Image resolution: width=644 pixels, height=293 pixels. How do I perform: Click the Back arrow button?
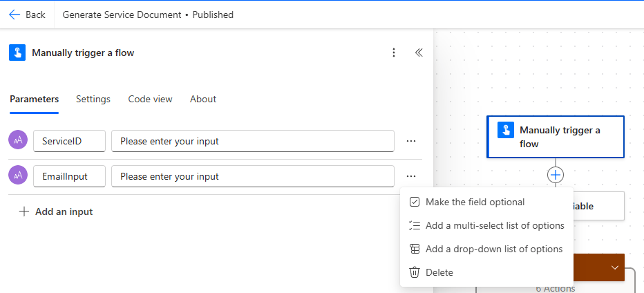(27, 15)
